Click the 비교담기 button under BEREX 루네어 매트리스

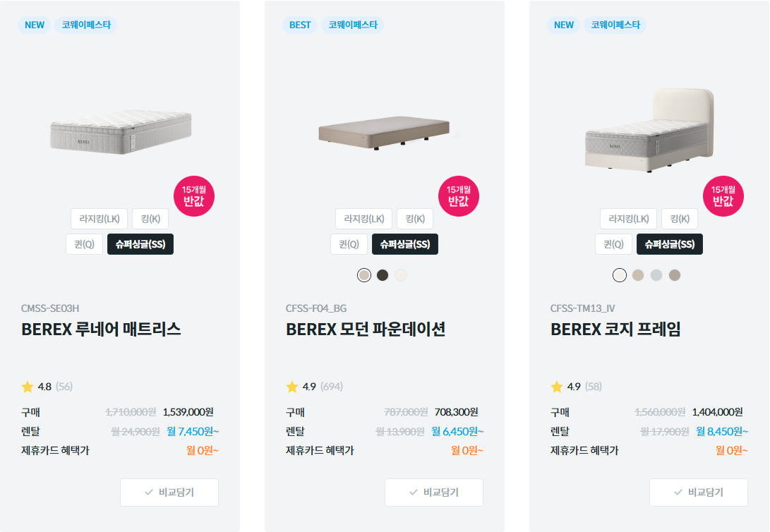click(169, 492)
